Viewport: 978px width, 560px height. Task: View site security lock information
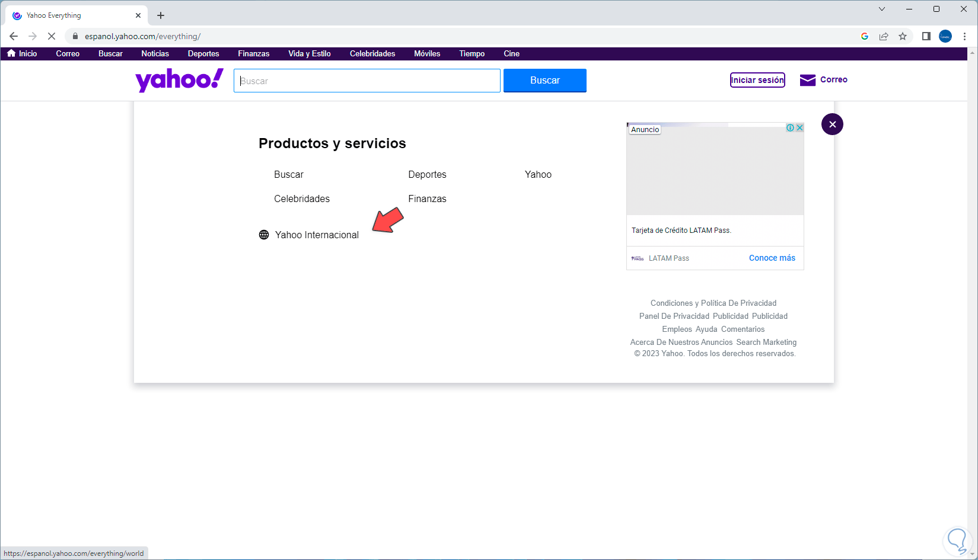(75, 36)
